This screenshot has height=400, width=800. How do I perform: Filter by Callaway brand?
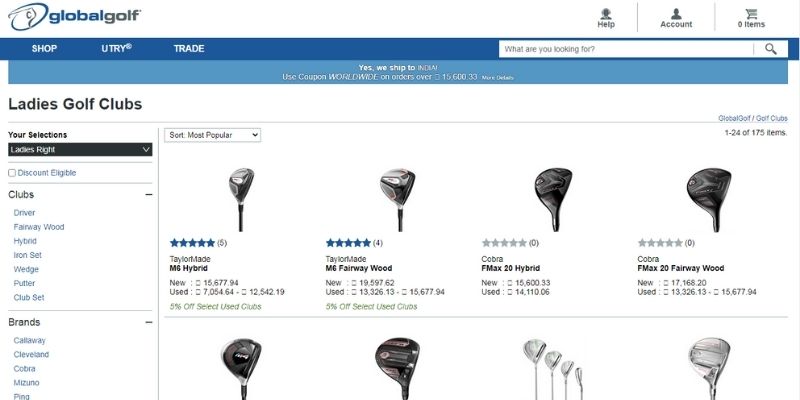tap(30, 340)
